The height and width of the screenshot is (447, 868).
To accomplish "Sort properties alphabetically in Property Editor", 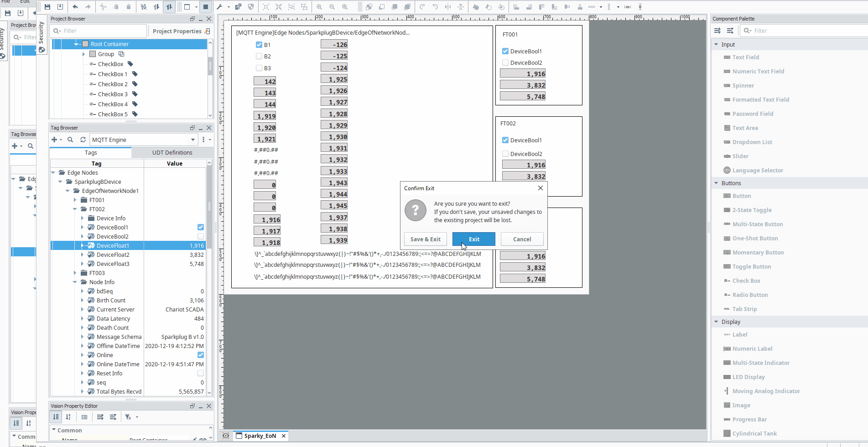I will [68, 417].
